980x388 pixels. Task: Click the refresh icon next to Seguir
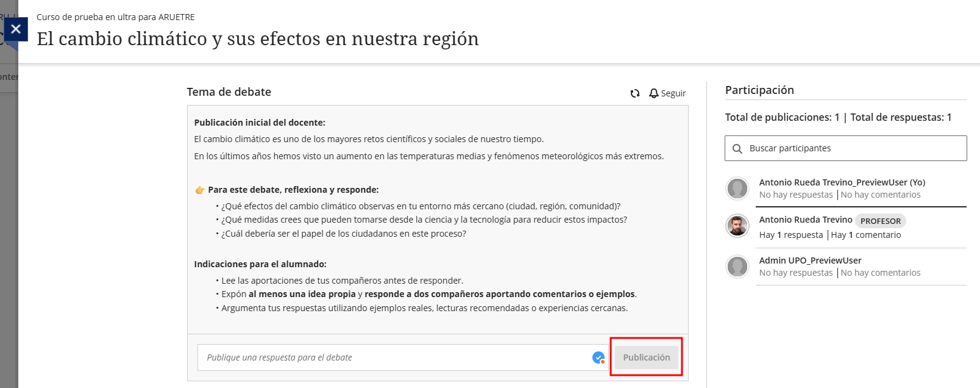(634, 93)
